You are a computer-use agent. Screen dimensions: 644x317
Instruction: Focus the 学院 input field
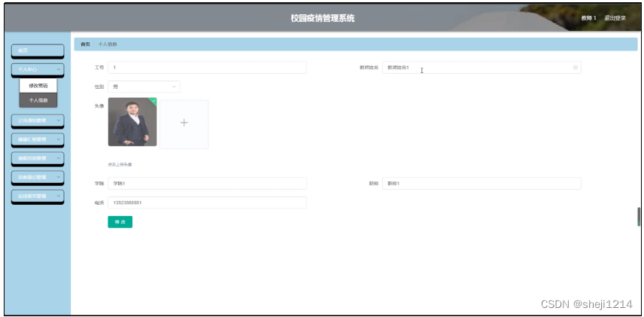[x=208, y=184]
